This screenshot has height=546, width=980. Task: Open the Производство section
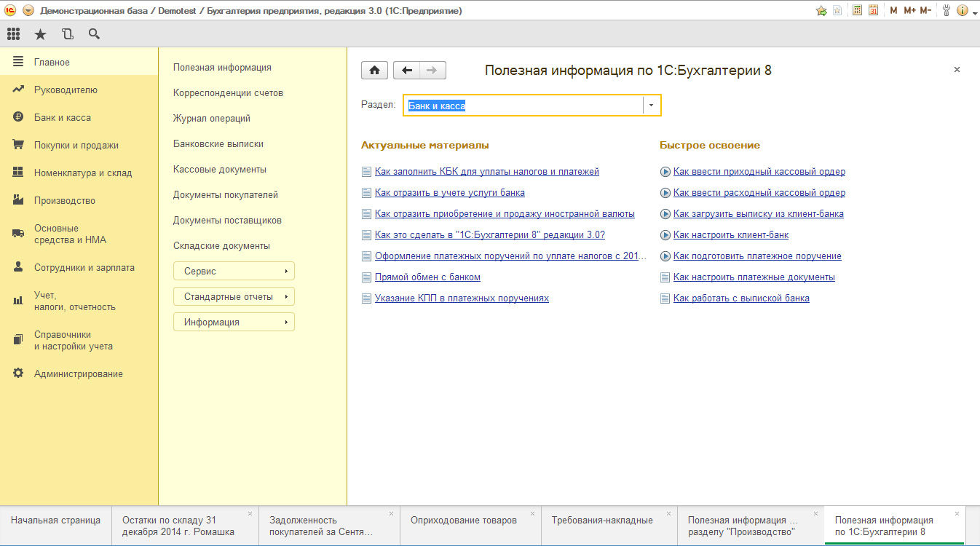[79, 201]
